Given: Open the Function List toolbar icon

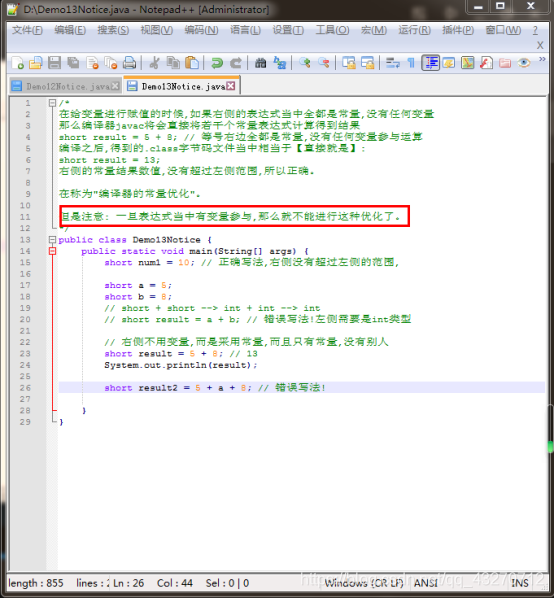Looking at the screenshot, I should (x=486, y=63).
